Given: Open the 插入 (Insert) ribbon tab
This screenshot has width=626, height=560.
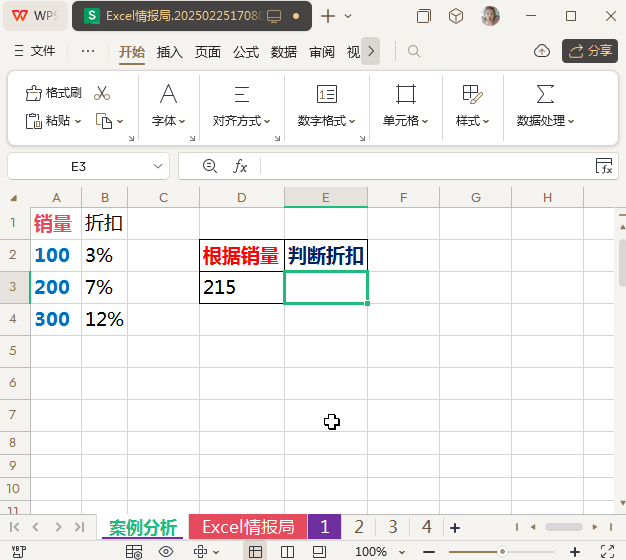Looking at the screenshot, I should (170, 52).
